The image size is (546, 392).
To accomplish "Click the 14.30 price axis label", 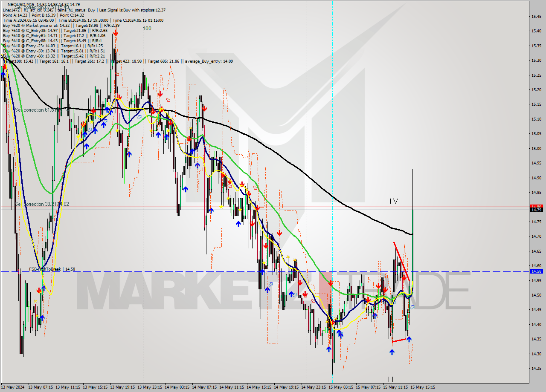I will pyautogui.click(x=536, y=354).
